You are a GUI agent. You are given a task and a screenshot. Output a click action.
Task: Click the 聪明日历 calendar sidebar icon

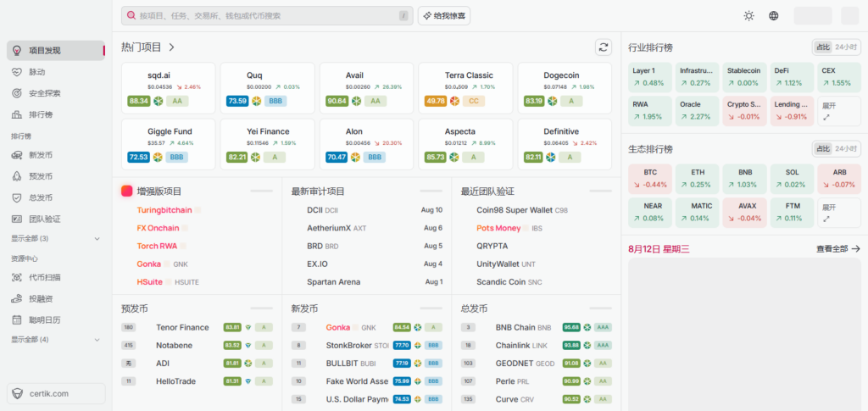[17, 319]
